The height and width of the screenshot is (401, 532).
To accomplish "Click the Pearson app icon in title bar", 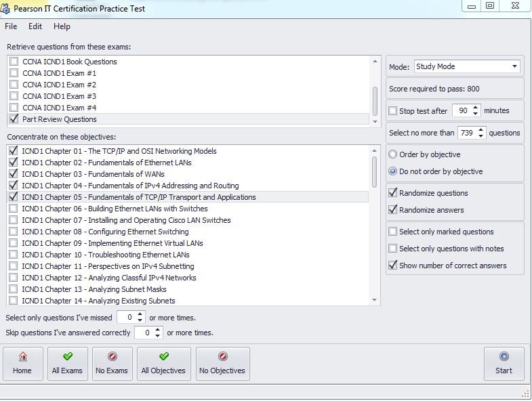I will [5, 9].
